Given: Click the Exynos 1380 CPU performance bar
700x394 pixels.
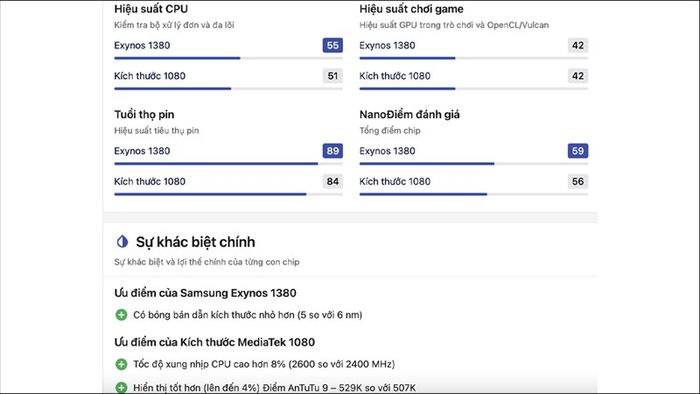Looking at the screenshot, I should click(x=228, y=58).
